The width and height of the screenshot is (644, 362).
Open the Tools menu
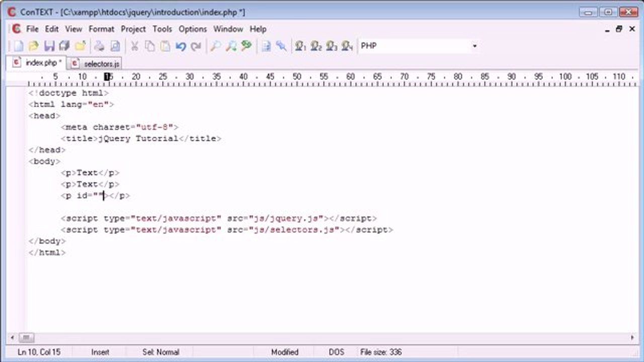pyautogui.click(x=162, y=29)
